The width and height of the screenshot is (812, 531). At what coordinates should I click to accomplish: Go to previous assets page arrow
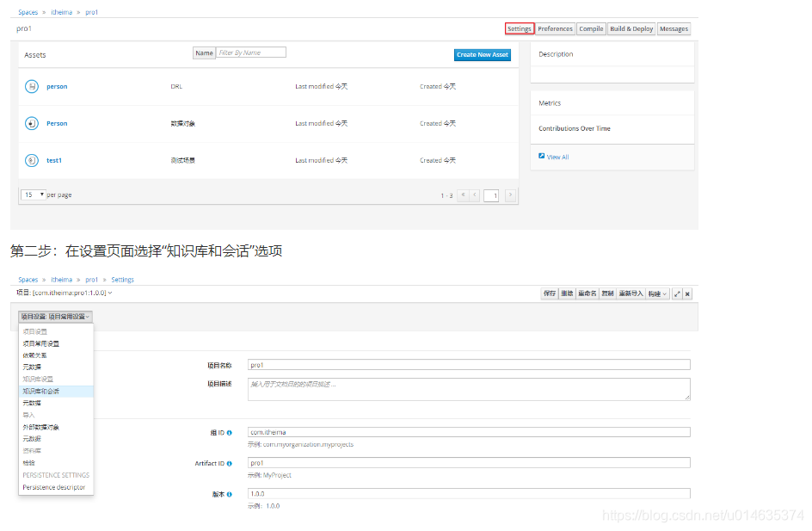point(474,194)
